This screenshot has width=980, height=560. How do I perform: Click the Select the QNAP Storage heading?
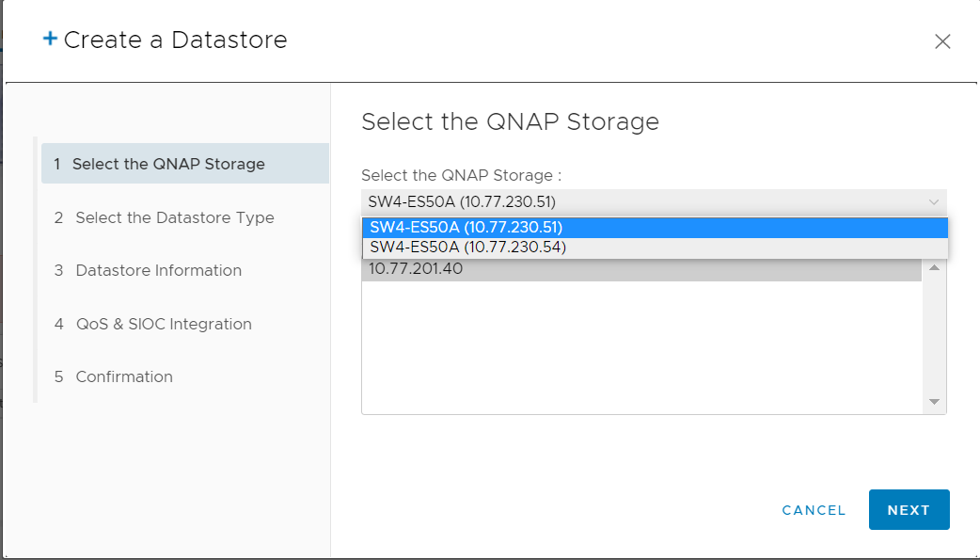coord(510,121)
